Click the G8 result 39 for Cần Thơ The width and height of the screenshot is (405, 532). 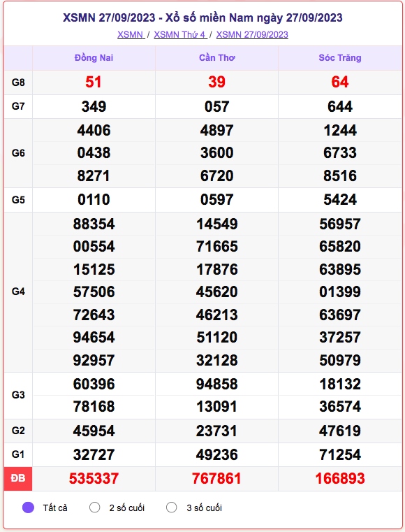[216, 82]
